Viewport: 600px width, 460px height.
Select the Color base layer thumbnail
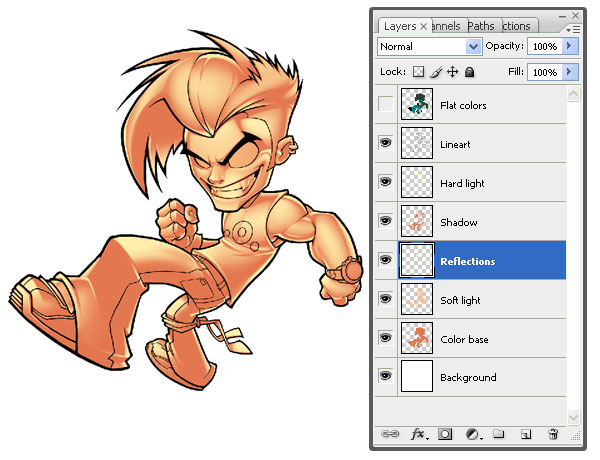(417, 338)
